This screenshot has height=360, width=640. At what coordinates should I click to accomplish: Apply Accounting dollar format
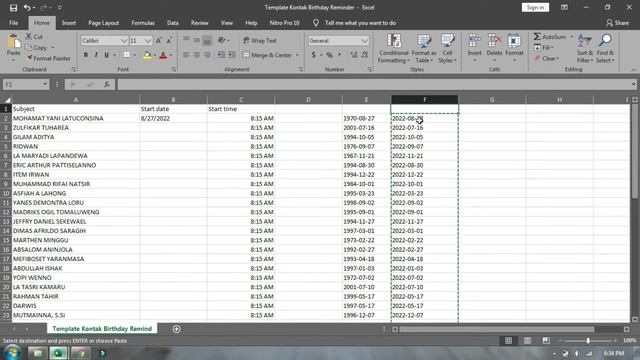[313, 55]
